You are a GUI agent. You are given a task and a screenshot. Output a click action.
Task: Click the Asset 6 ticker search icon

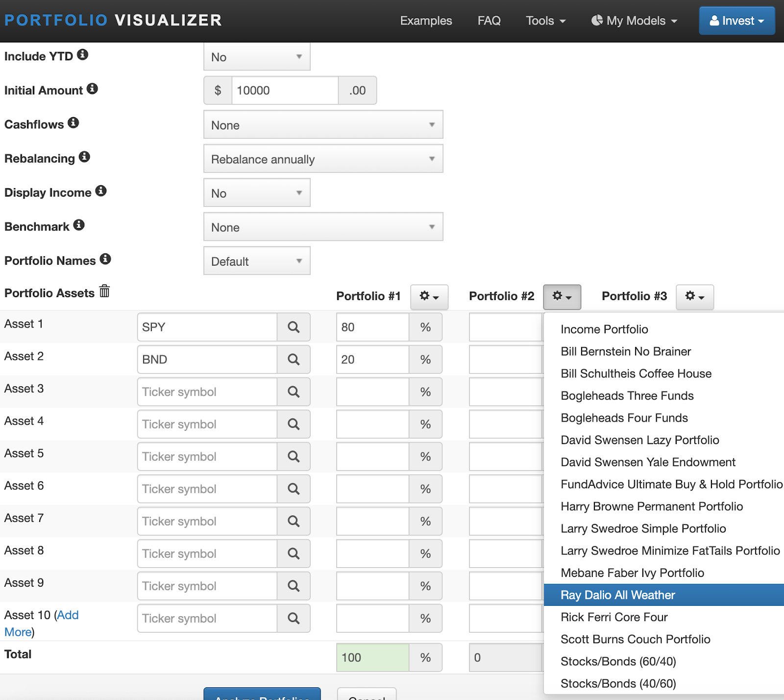point(294,489)
